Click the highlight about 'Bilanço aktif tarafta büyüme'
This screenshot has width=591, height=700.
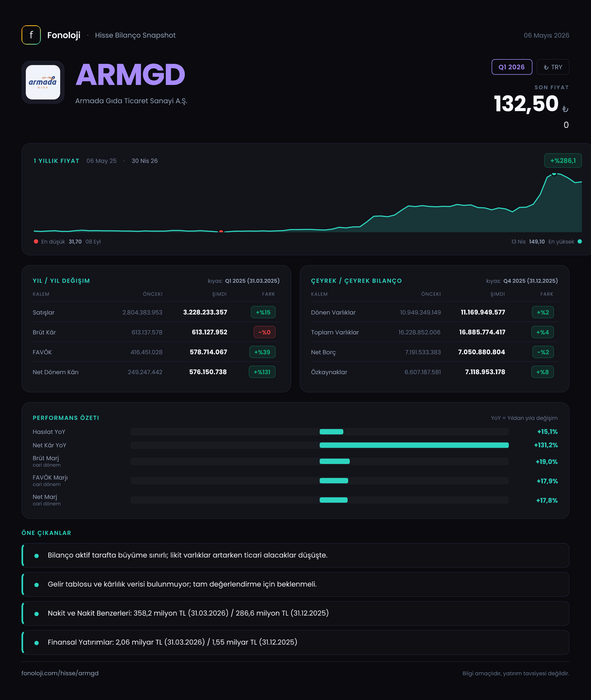click(295, 555)
